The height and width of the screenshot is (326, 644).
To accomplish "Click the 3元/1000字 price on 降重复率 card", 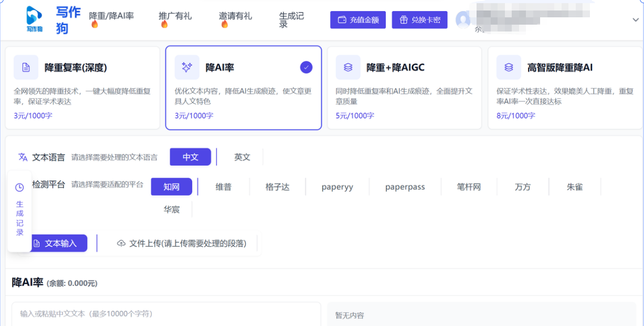I will [x=33, y=115].
